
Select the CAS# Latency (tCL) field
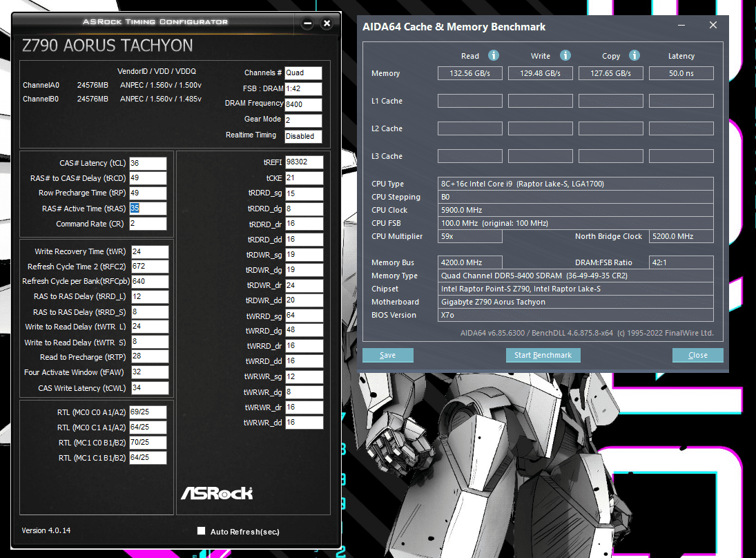pyautogui.click(x=148, y=164)
